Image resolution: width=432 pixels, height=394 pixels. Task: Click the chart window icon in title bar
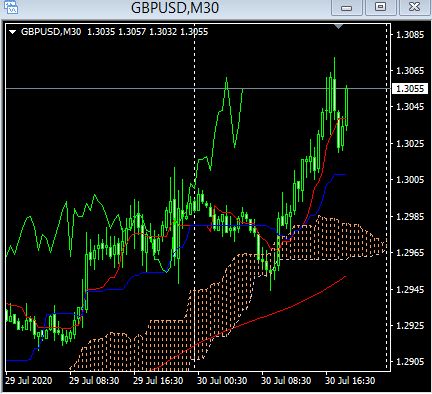click(x=11, y=7)
